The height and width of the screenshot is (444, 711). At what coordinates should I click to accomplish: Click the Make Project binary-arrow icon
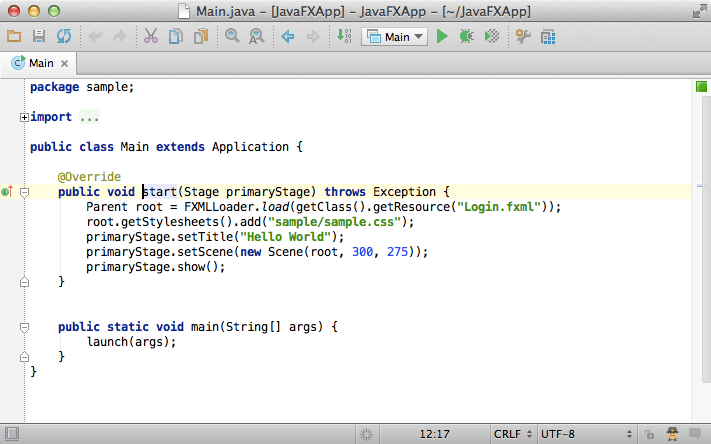(x=344, y=36)
